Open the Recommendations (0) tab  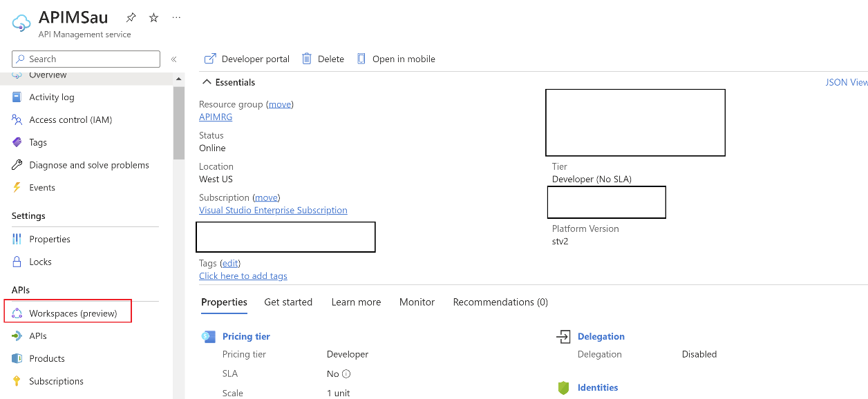[500, 302]
